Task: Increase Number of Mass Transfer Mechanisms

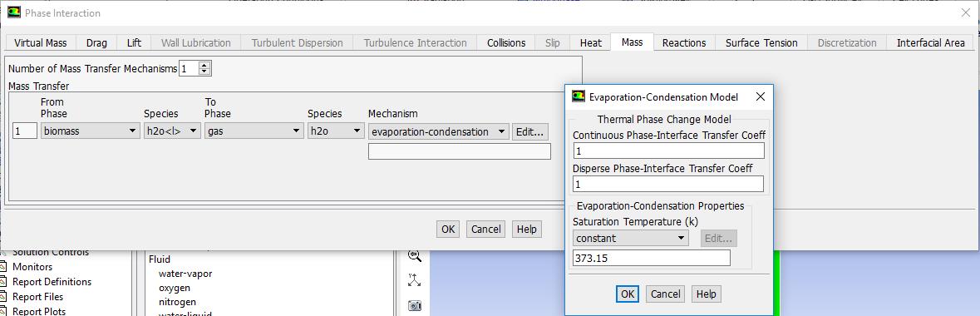Action: [x=204, y=65]
